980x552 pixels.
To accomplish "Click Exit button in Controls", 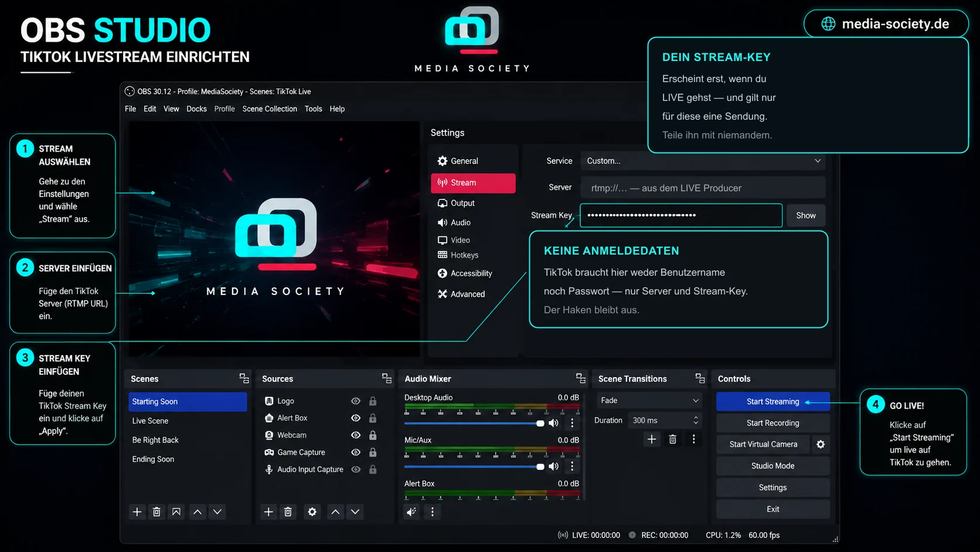I will [x=773, y=509].
